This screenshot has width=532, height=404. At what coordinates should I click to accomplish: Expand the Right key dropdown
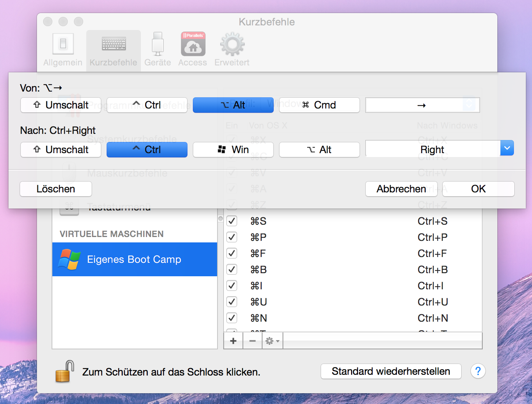(507, 148)
